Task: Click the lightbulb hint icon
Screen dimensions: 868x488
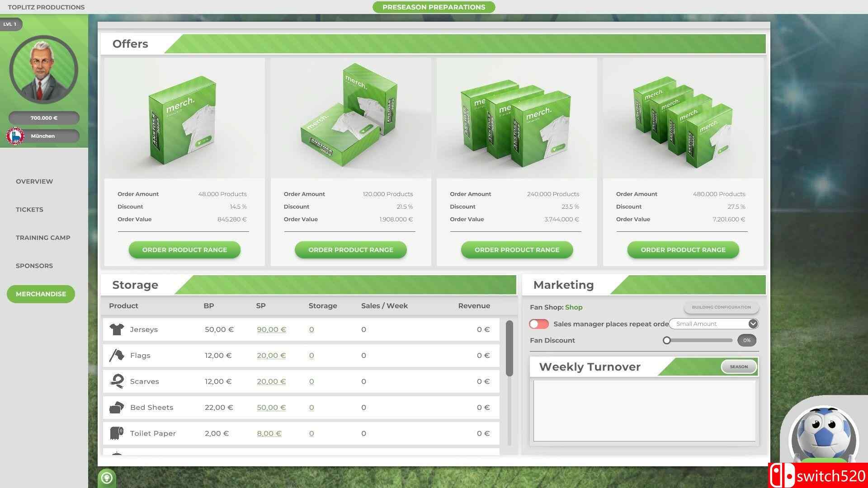Action: (x=107, y=478)
